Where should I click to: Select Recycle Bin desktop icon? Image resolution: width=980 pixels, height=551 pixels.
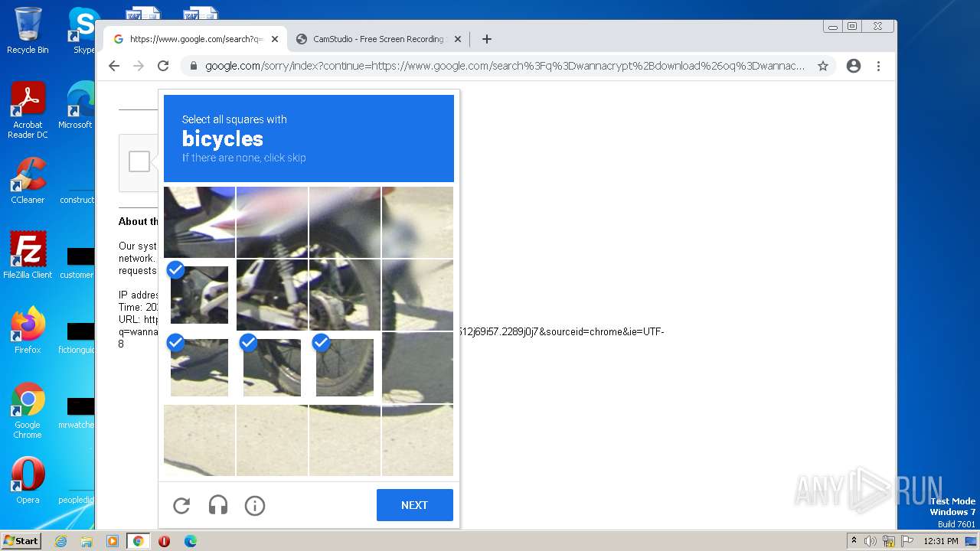click(x=28, y=31)
